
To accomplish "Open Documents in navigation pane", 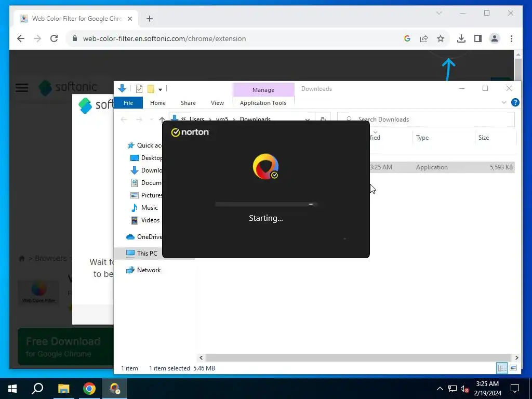I will click(147, 183).
